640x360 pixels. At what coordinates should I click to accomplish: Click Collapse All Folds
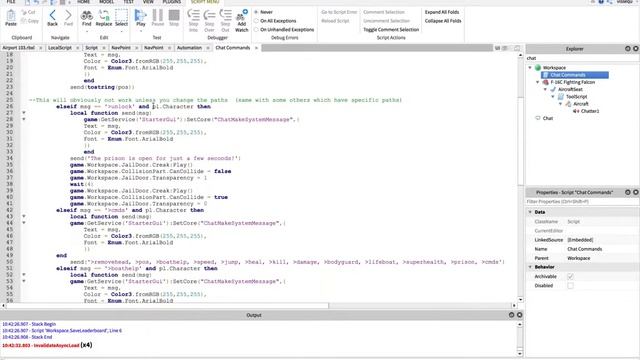click(x=443, y=21)
